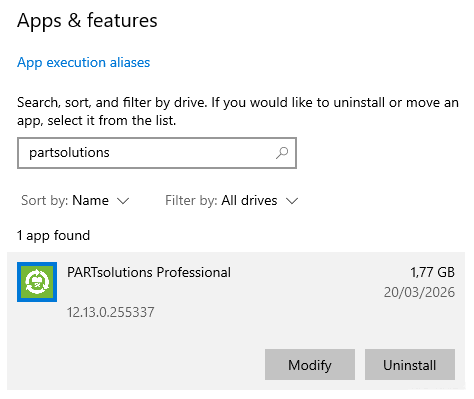The height and width of the screenshot is (399, 474).
Task: Click the Uninstall button
Action: tap(410, 365)
